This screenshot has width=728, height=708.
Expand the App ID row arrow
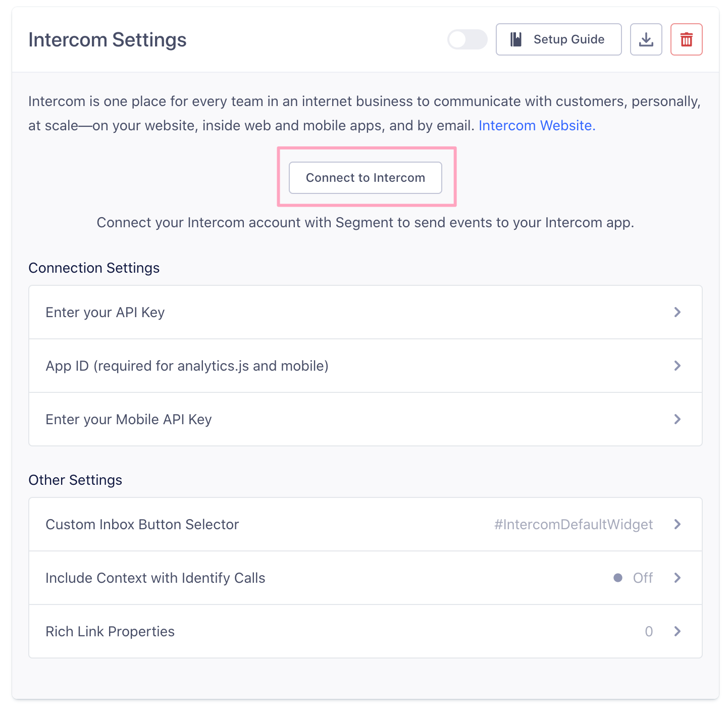click(x=678, y=366)
